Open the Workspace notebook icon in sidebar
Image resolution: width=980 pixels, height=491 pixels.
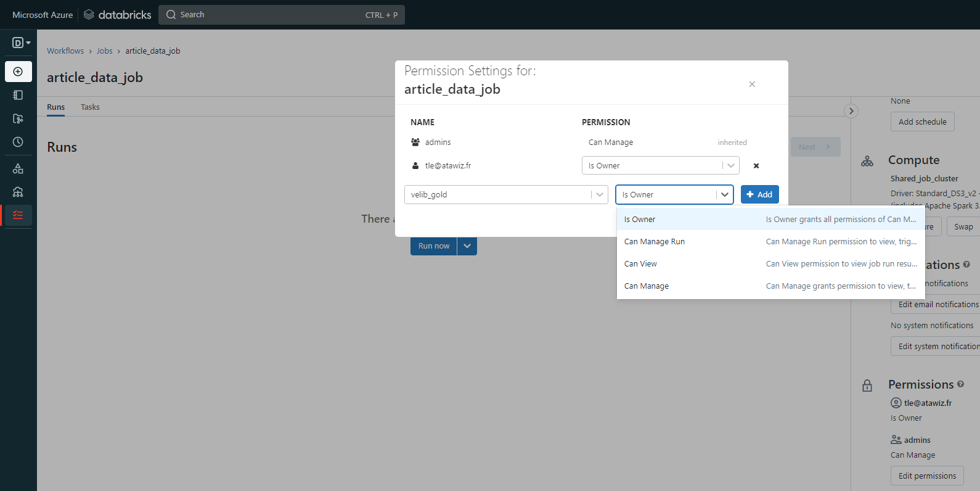tap(18, 95)
